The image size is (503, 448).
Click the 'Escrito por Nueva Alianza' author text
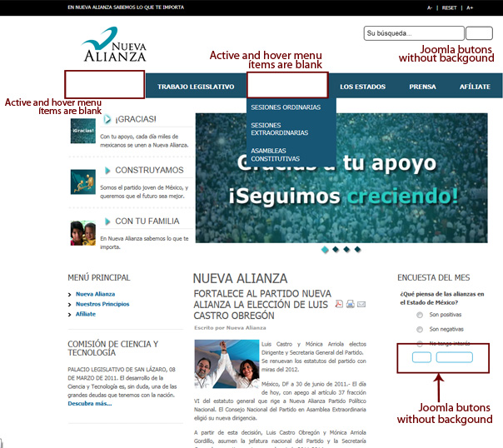tap(230, 328)
